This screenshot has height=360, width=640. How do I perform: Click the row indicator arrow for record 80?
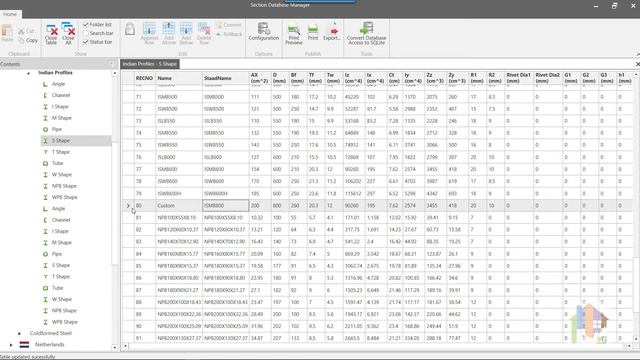pyautogui.click(x=128, y=206)
